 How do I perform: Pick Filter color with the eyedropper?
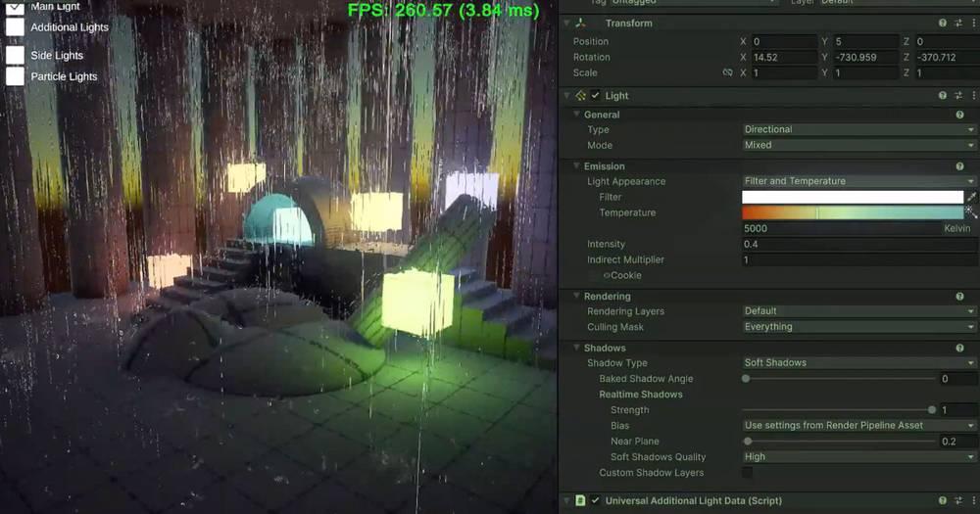click(972, 197)
